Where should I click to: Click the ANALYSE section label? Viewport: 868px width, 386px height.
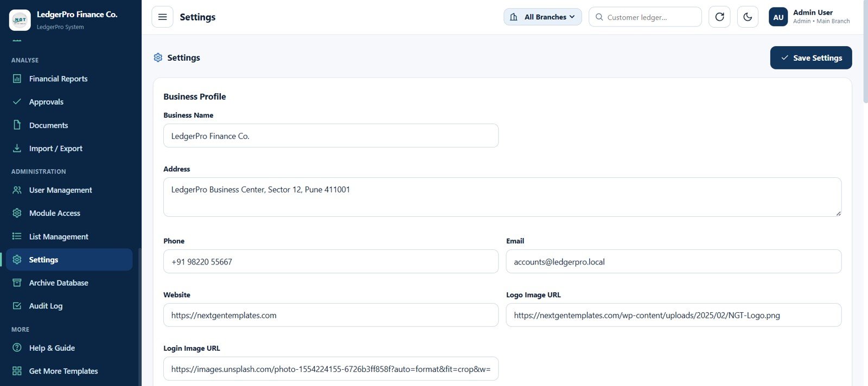[x=25, y=60]
